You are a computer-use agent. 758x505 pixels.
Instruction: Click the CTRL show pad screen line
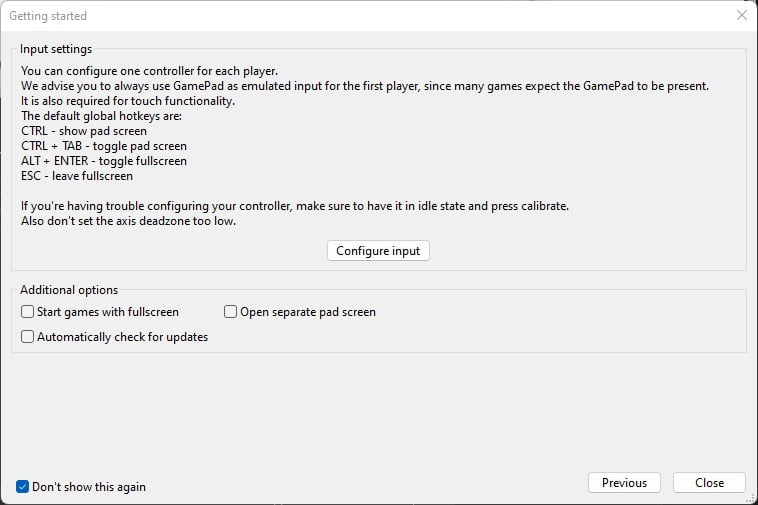tap(84, 131)
